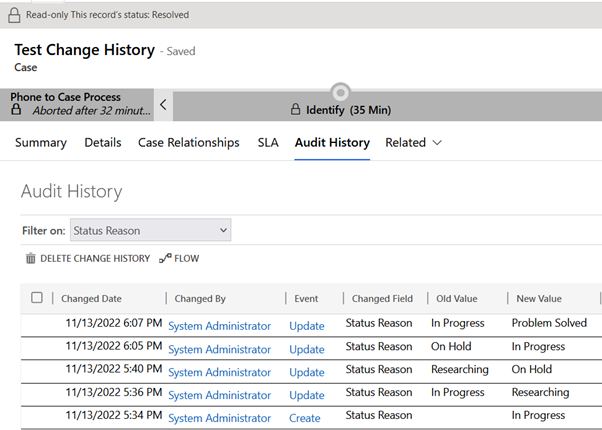Switch to the Summary tab
The image size is (602, 430).
click(41, 143)
